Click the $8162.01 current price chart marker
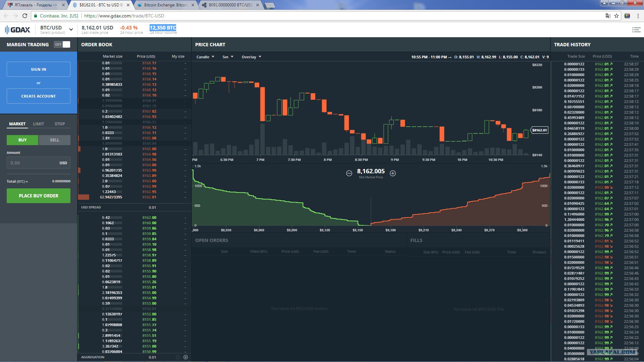 [x=539, y=130]
